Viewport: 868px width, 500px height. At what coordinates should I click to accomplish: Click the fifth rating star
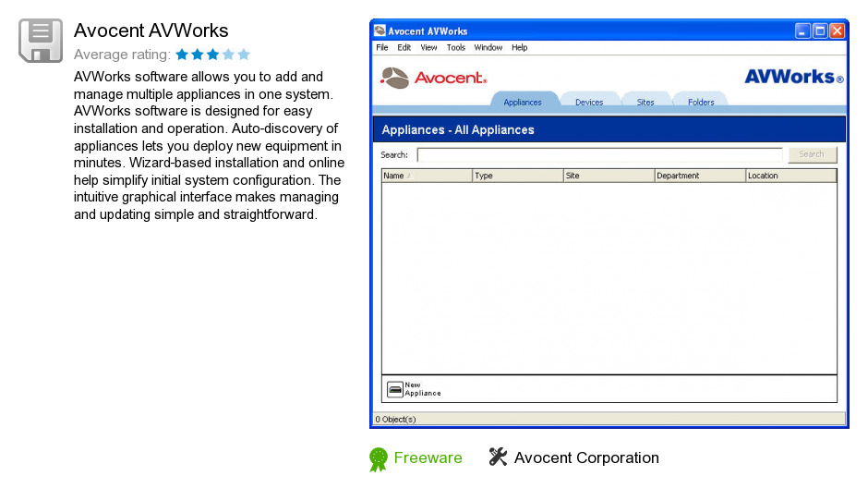[x=244, y=55]
